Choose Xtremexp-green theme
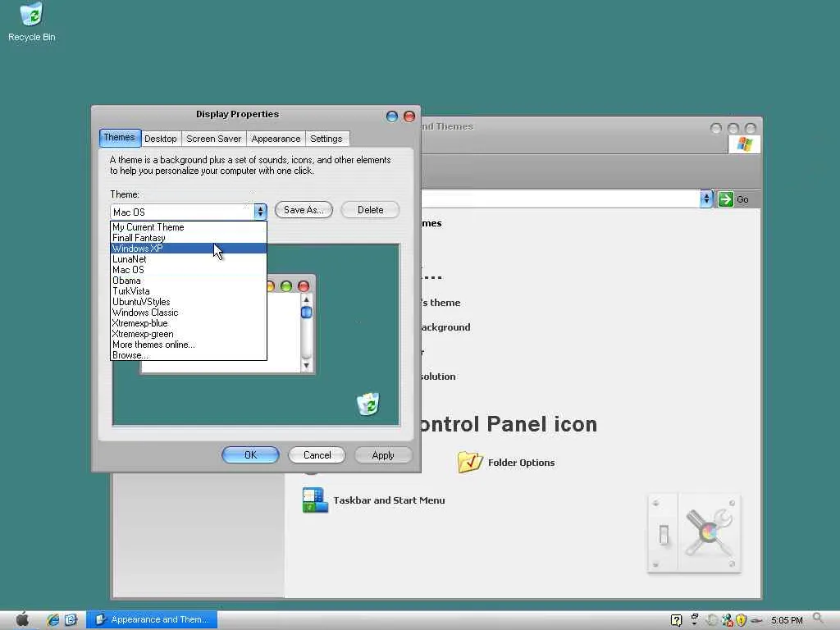This screenshot has height=630, width=840. tap(189, 335)
